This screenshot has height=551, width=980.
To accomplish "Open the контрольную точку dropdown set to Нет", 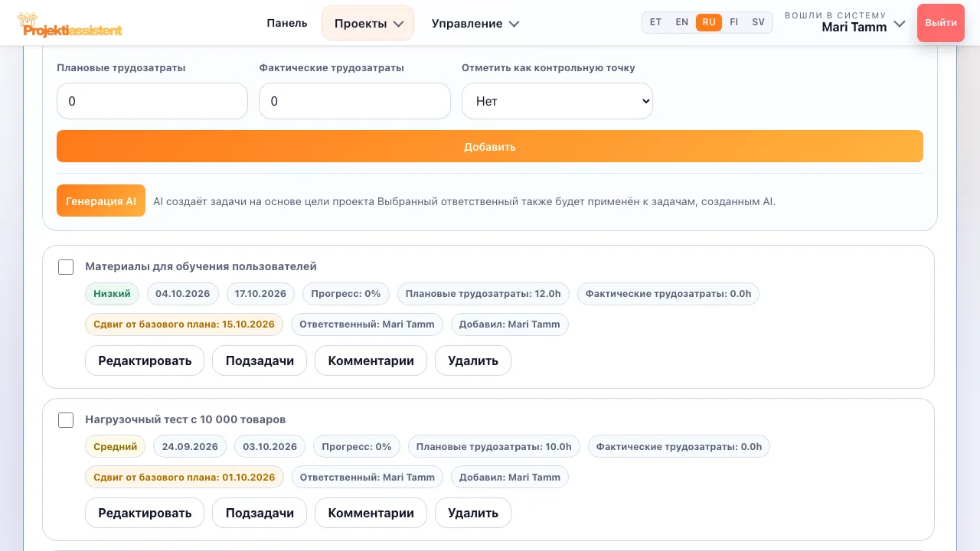I will click(557, 101).
